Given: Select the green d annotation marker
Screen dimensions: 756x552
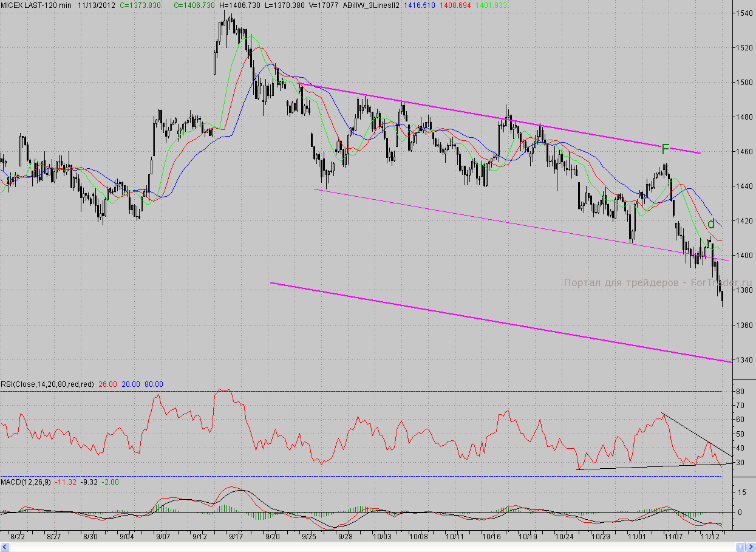Looking at the screenshot, I should (x=711, y=223).
